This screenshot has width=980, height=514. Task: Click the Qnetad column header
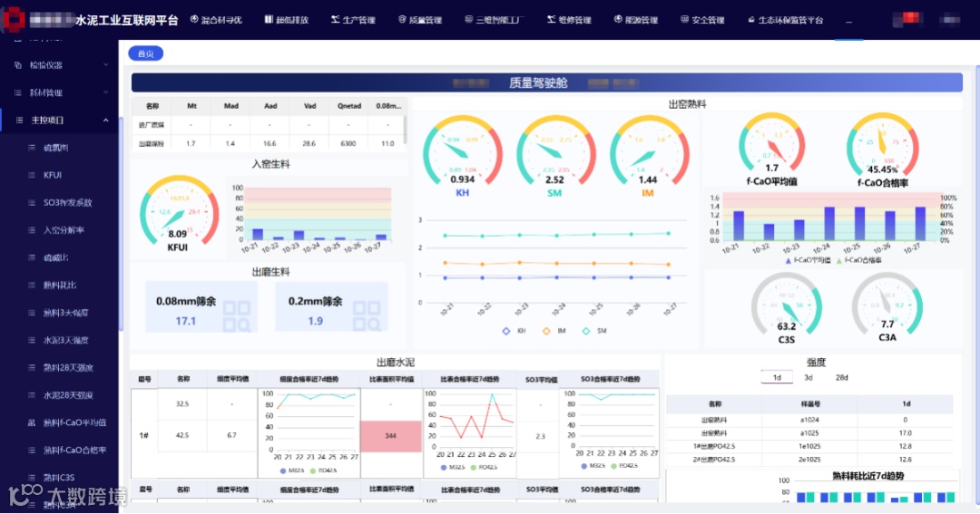[x=348, y=106]
